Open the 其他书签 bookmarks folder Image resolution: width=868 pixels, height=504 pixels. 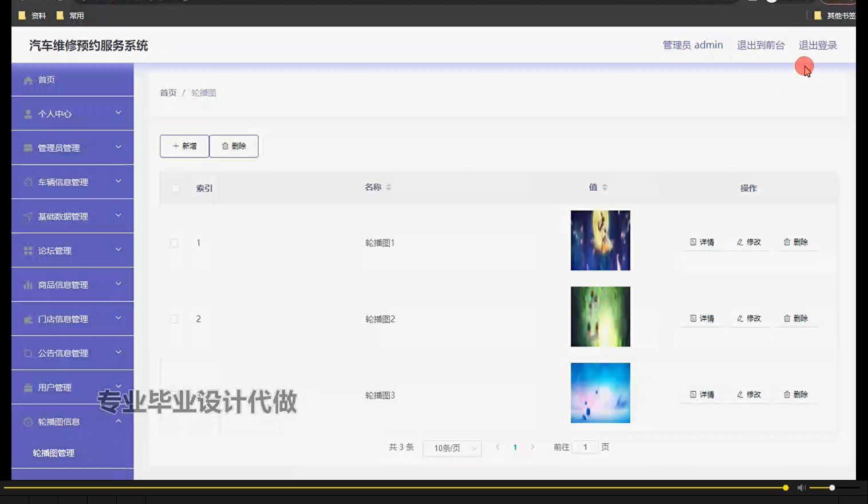point(835,15)
